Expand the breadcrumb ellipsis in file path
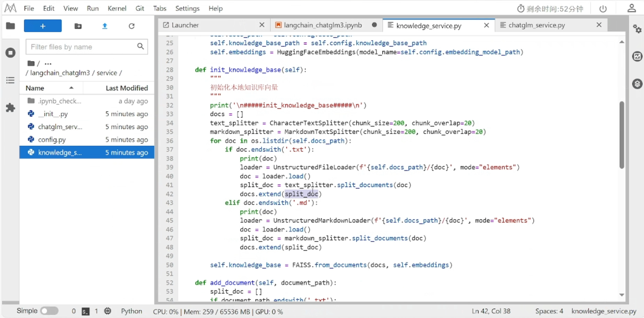Screen dimensions: 644x318 click(x=48, y=64)
